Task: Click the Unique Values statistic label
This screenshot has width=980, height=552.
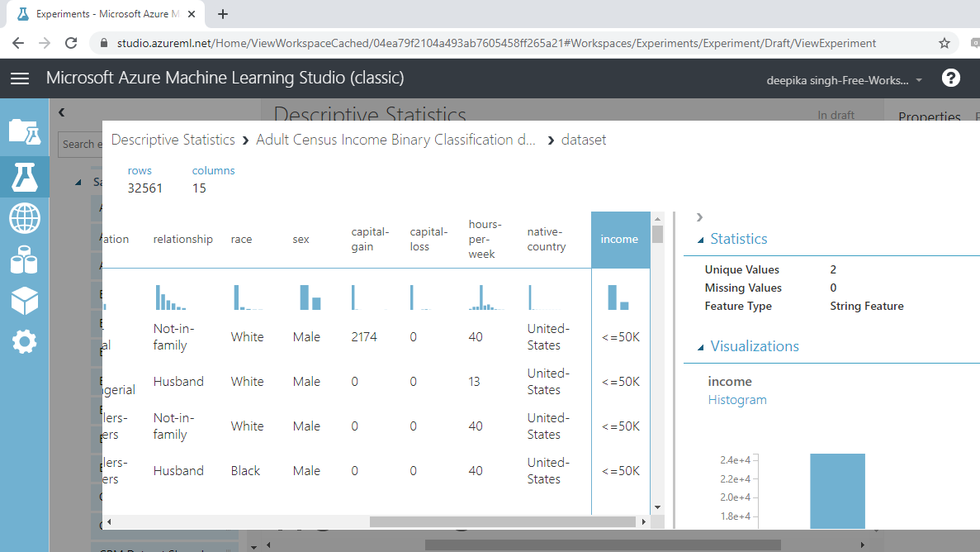Action: tap(742, 269)
